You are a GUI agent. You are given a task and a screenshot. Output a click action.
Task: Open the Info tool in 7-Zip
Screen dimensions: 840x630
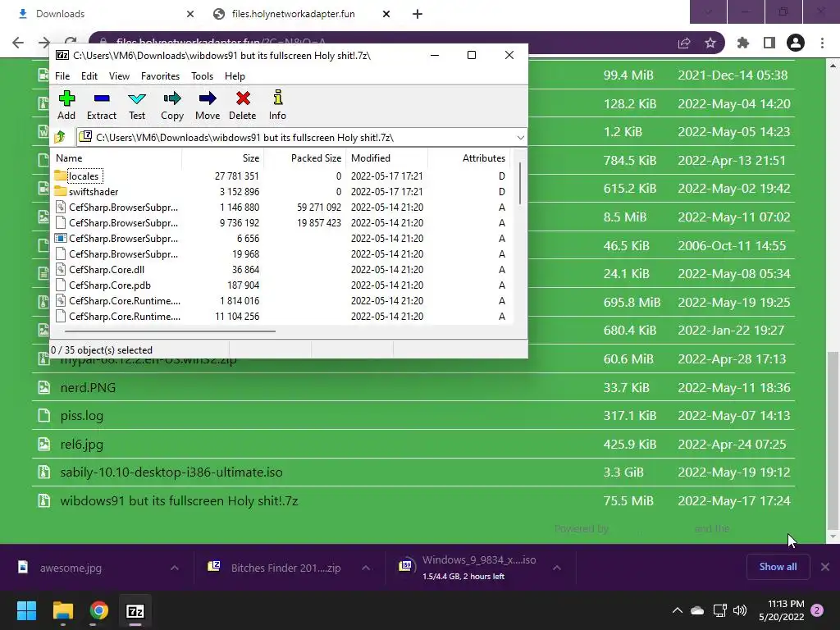pos(277,105)
